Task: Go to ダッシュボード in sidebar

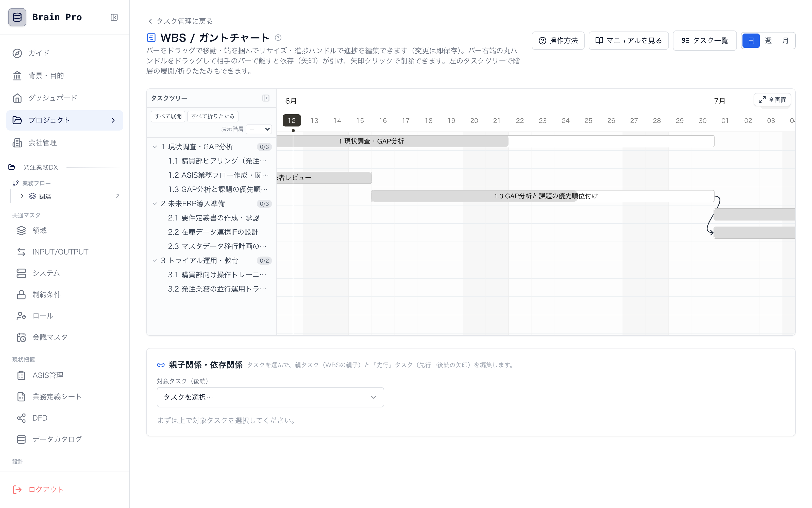Action: click(x=64, y=98)
